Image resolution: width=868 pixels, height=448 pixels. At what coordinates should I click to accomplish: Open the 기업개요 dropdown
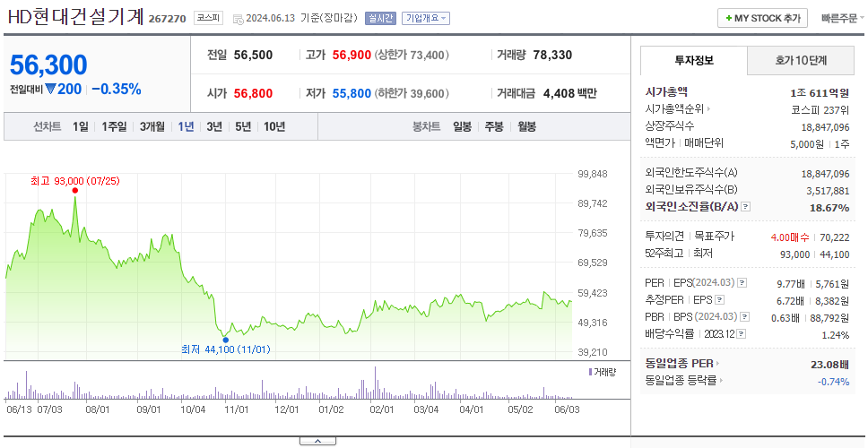(x=426, y=18)
